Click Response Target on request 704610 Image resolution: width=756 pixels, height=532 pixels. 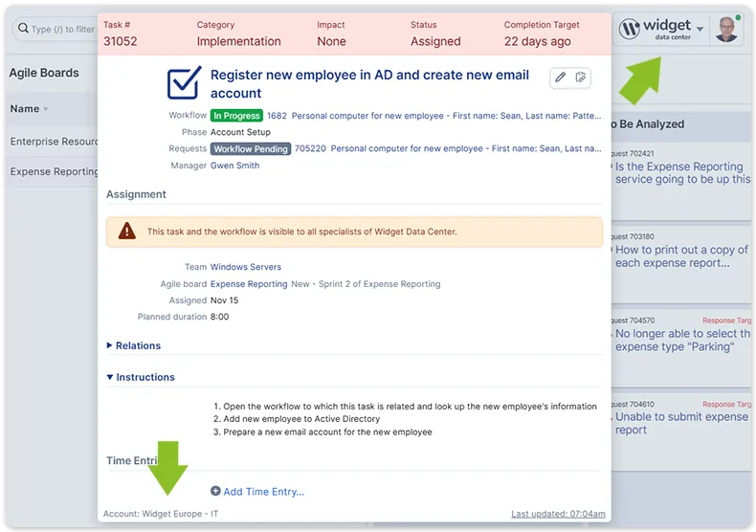tap(726, 405)
